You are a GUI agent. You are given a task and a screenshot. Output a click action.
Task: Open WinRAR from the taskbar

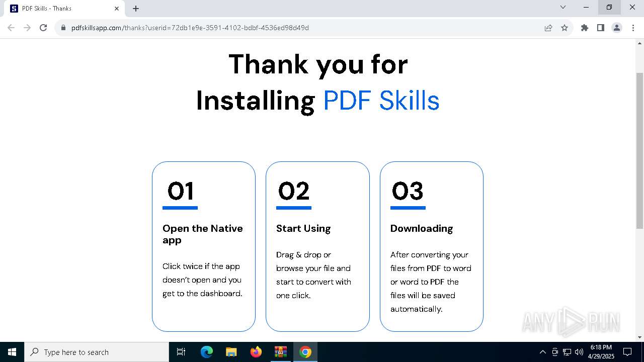[281, 352]
